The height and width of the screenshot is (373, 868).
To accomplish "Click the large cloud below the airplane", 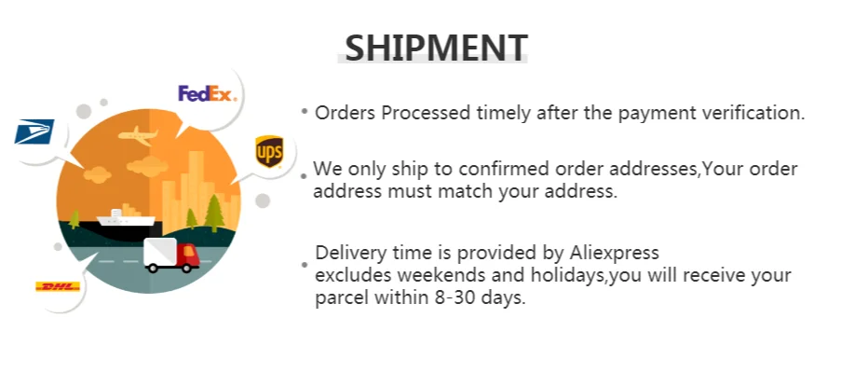I will pyautogui.click(x=147, y=166).
